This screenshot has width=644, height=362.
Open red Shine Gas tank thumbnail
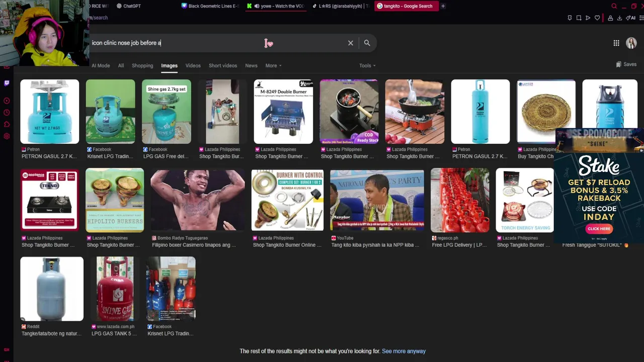tap(115, 289)
